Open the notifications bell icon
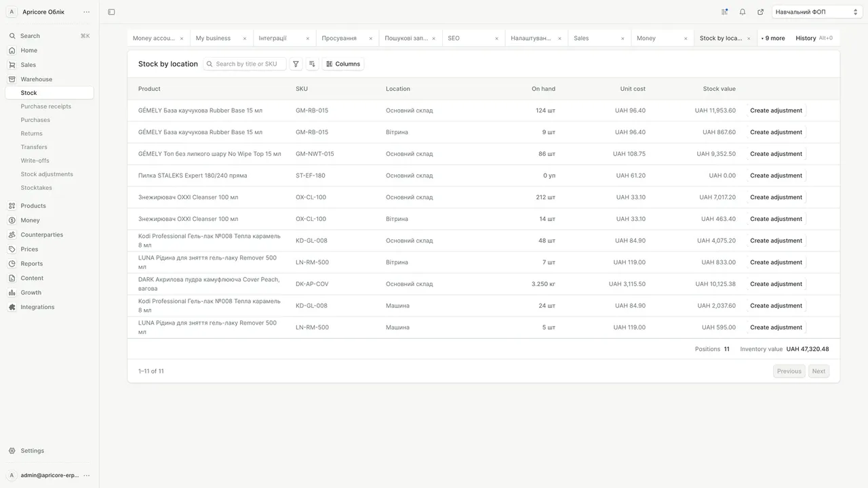 743,12
